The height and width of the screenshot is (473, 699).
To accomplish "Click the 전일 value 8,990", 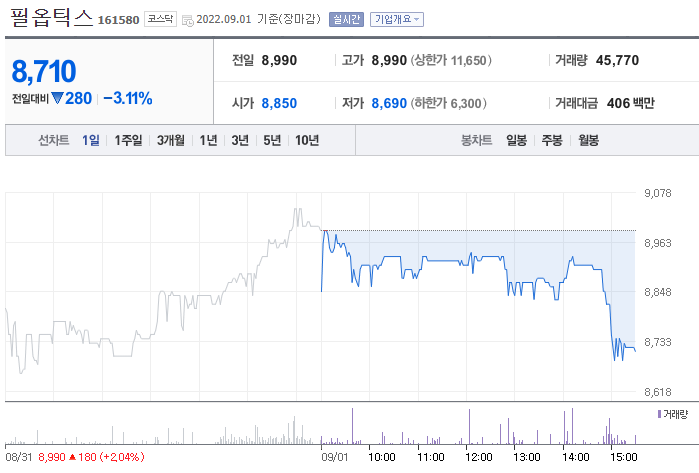I will pyautogui.click(x=279, y=60).
